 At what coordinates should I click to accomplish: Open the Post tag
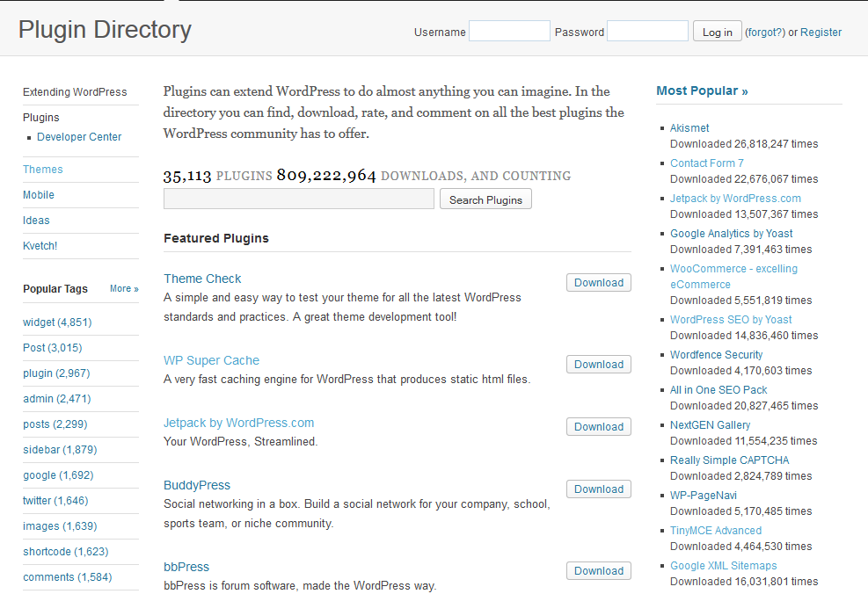[x=53, y=347]
